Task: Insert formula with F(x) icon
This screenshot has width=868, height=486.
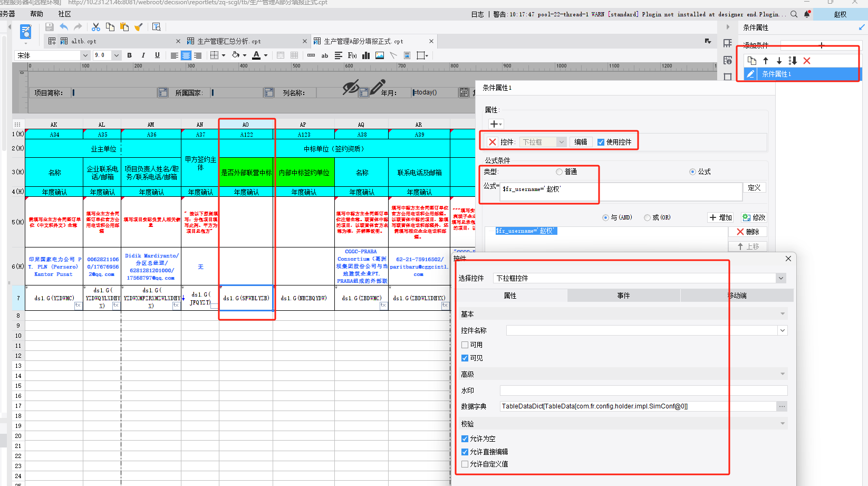Action: pyautogui.click(x=352, y=55)
